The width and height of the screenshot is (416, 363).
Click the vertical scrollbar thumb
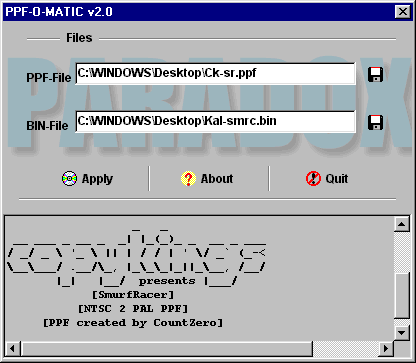[x=401, y=295]
